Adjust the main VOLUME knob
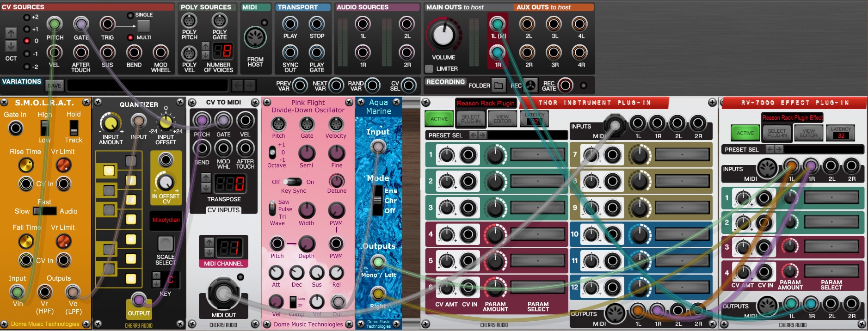This screenshot has height=331, width=868. pos(443,35)
